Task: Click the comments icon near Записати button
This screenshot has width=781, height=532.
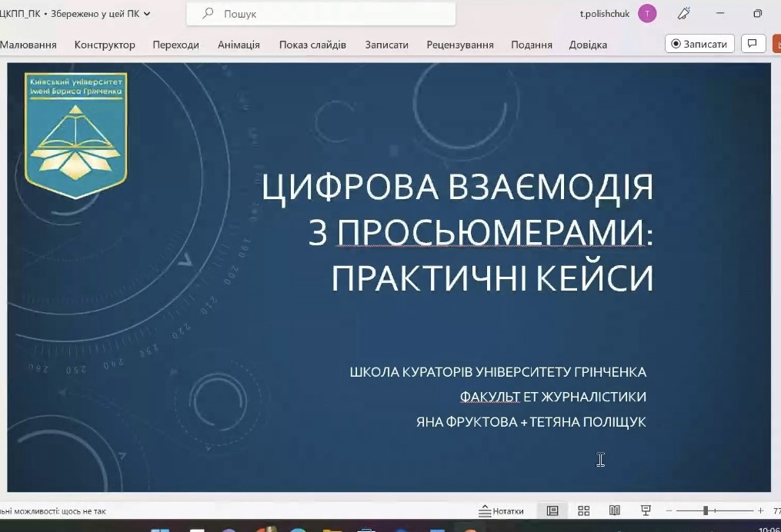Action: pyautogui.click(x=753, y=43)
